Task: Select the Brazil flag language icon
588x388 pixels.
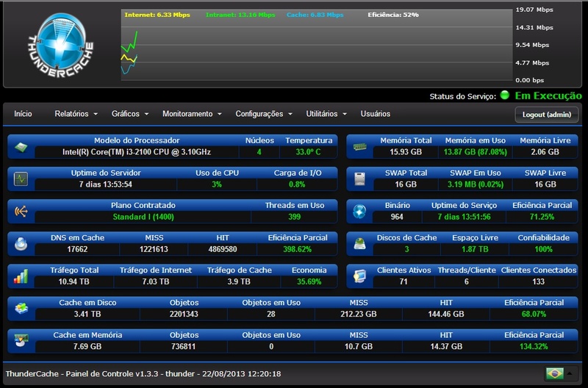Action: (x=555, y=373)
